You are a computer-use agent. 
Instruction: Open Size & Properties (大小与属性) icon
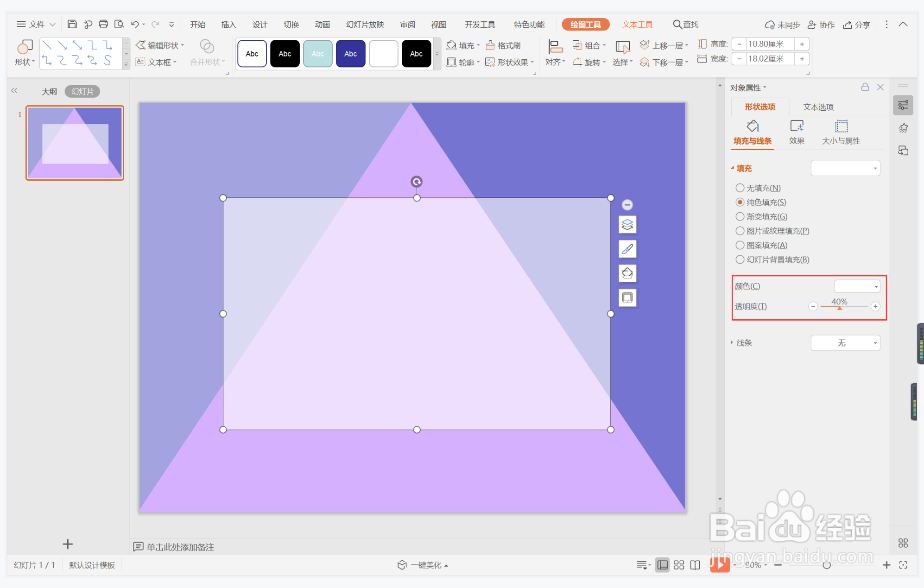point(841,126)
